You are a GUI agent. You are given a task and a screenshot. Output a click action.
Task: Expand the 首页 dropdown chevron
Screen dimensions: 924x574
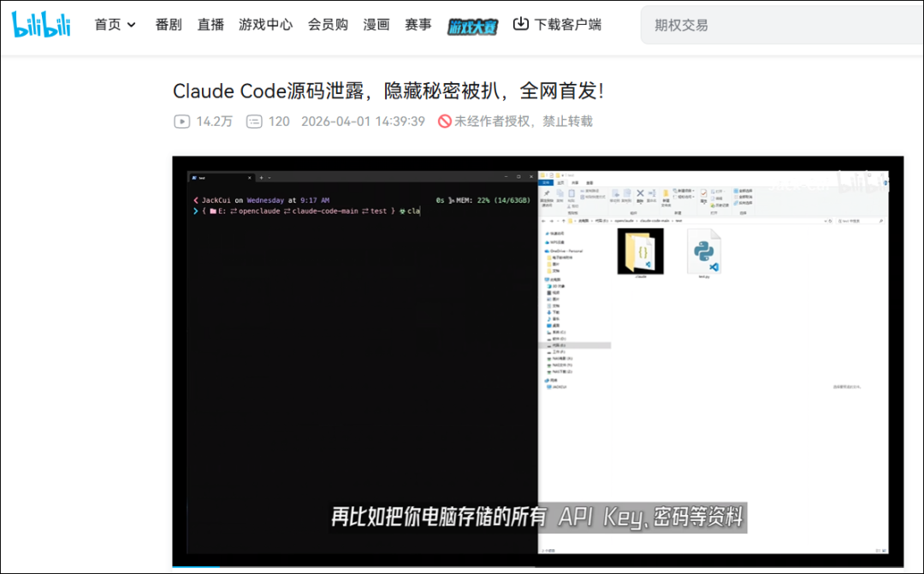(132, 25)
